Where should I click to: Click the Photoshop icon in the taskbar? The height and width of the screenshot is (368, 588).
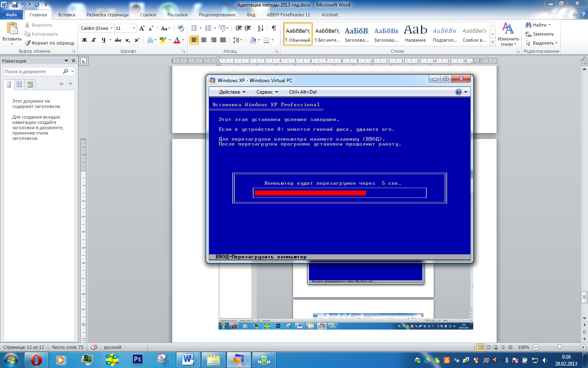(138, 360)
